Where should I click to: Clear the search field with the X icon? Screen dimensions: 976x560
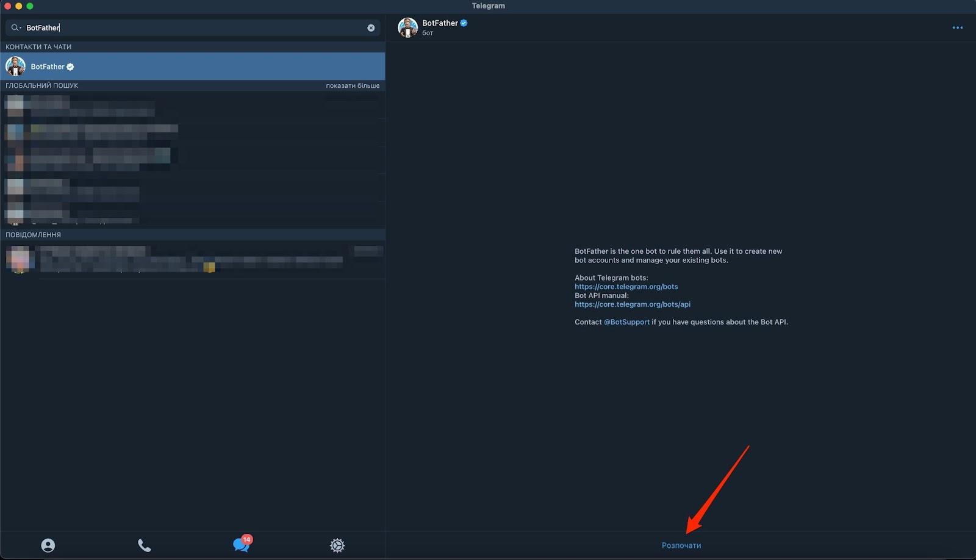click(x=371, y=28)
